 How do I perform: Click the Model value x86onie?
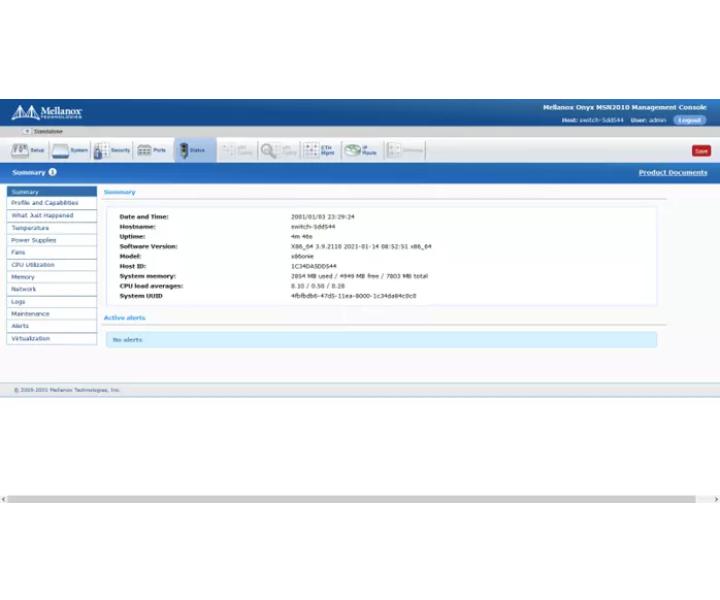(x=302, y=256)
